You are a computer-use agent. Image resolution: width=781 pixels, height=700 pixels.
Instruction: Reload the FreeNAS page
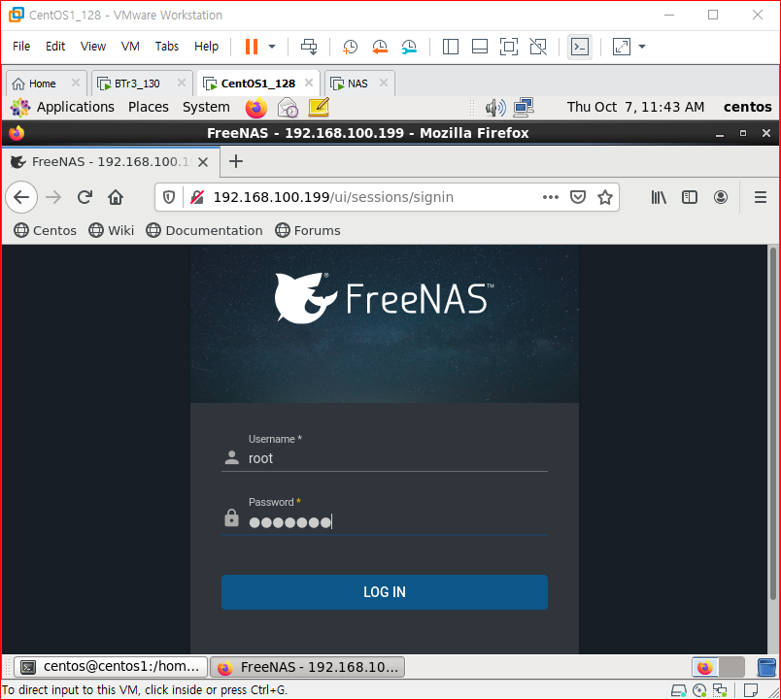point(85,198)
